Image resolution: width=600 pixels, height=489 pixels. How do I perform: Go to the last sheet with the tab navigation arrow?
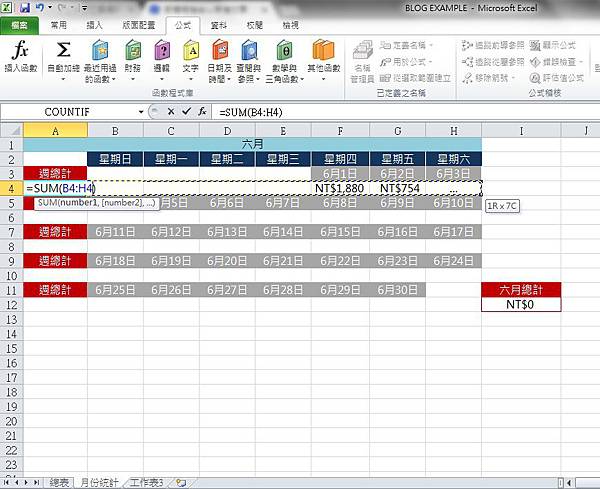[x=36, y=482]
